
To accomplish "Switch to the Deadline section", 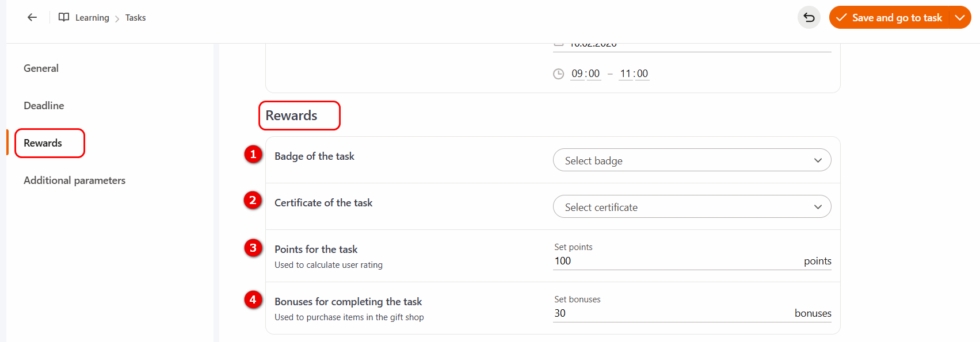I will (44, 106).
